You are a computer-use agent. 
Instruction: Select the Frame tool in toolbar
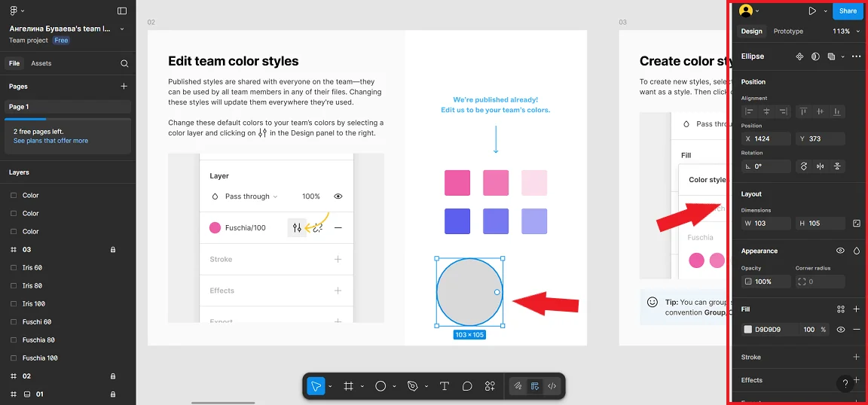pos(348,386)
